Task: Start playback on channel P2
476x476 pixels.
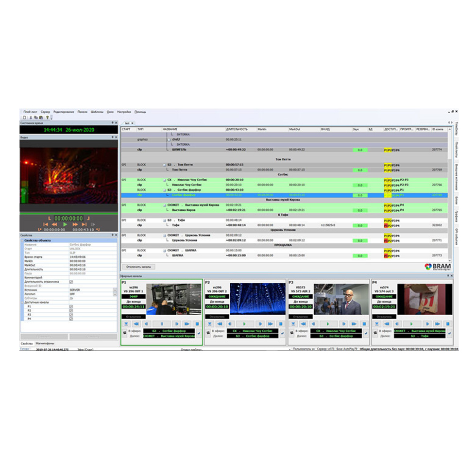Action: coord(244,323)
